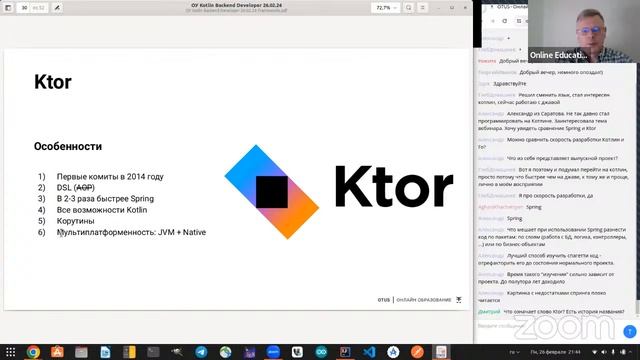Click the line 'Мультиплатформенность: JVM + Native'
Image resolution: width=640 pixels, height=360 pixels.
131,232
